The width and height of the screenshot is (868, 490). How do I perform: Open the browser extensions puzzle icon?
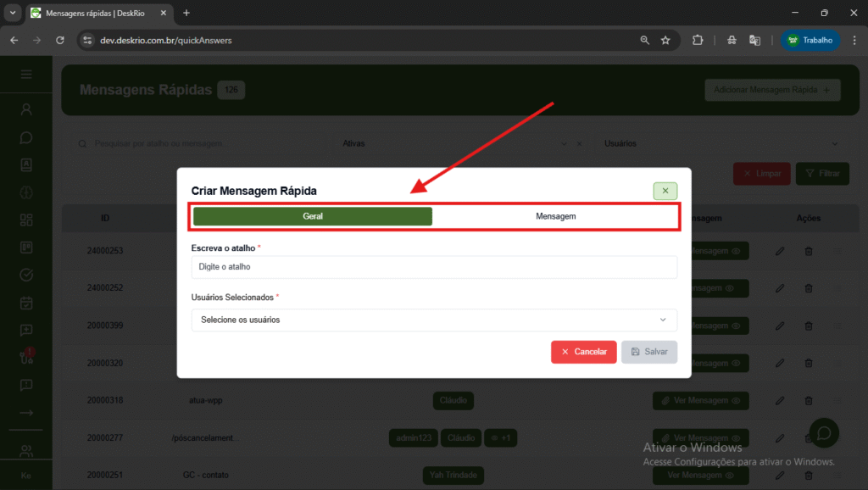pos(698,40)
